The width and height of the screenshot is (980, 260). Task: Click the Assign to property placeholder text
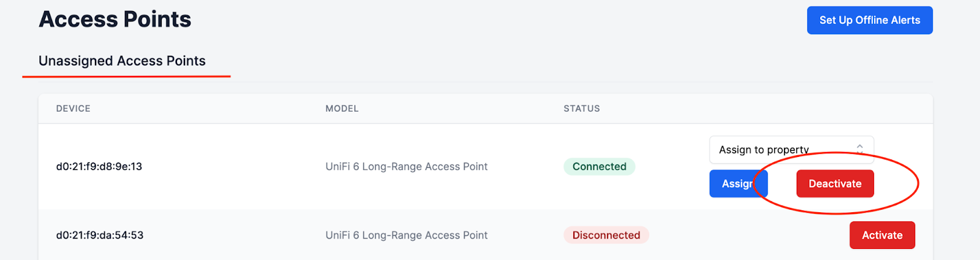coord(764,150)
